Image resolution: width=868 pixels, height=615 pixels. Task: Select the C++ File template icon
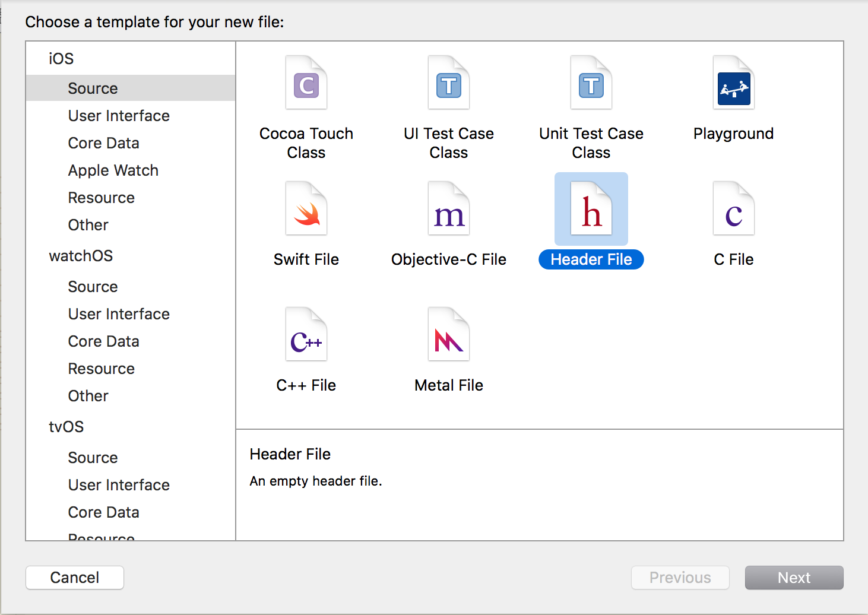tap(306, 334)
